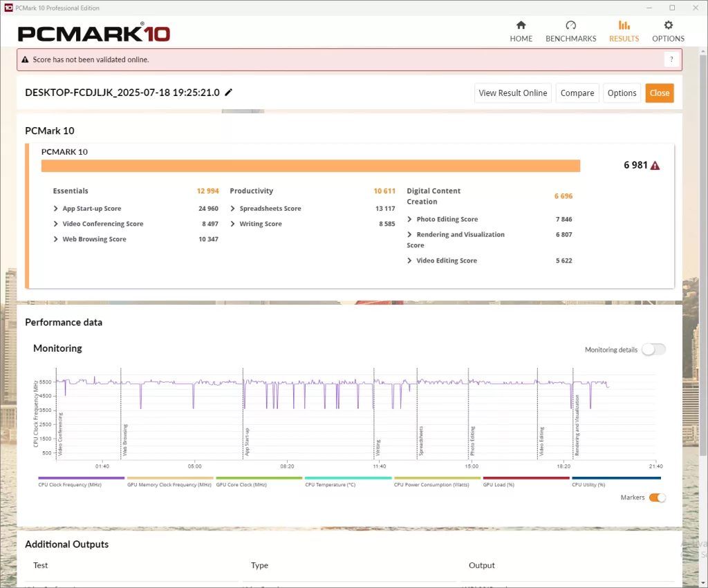Edit result name with pencil icon

tap(228, 93)
